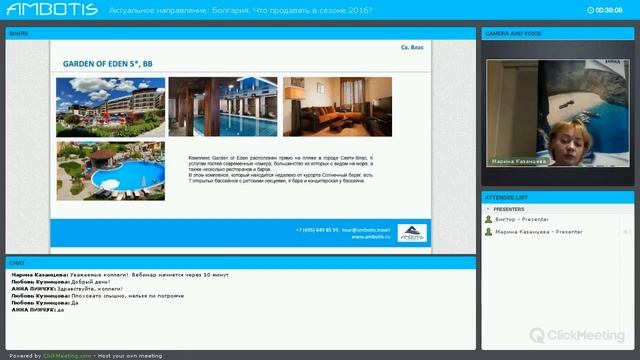Open the ClickMeeting.com link in the footer
This screenshot has height=360, width=640.
click(x=67, y=356)
